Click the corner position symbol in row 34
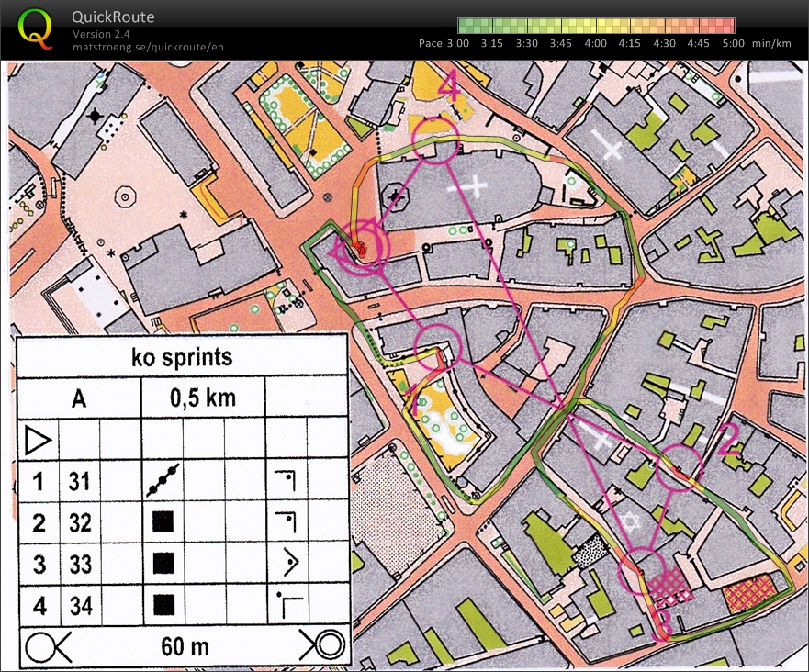This screenshot has height=672, width=809. [289, 604]
